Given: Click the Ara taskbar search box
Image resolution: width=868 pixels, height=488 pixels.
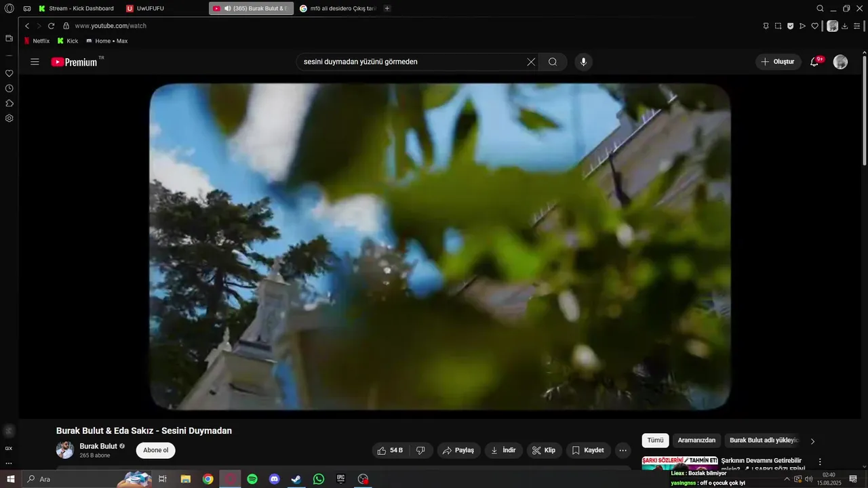Looking at the screenshot, I should (x=87, y=479).
